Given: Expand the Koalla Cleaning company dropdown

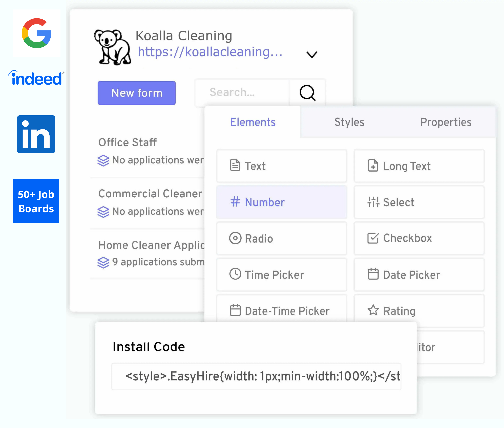Looking at the screenshot, I should coord(312,55).
